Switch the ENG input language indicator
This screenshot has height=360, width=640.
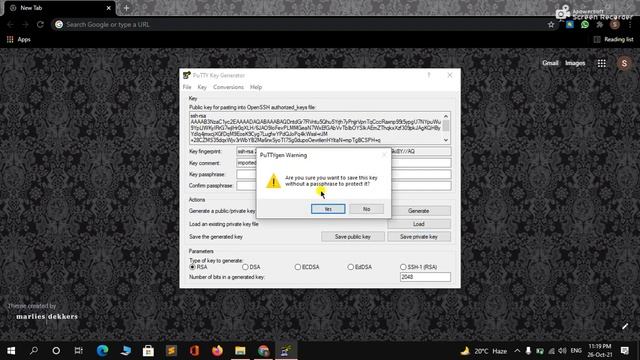click(576, 351)
